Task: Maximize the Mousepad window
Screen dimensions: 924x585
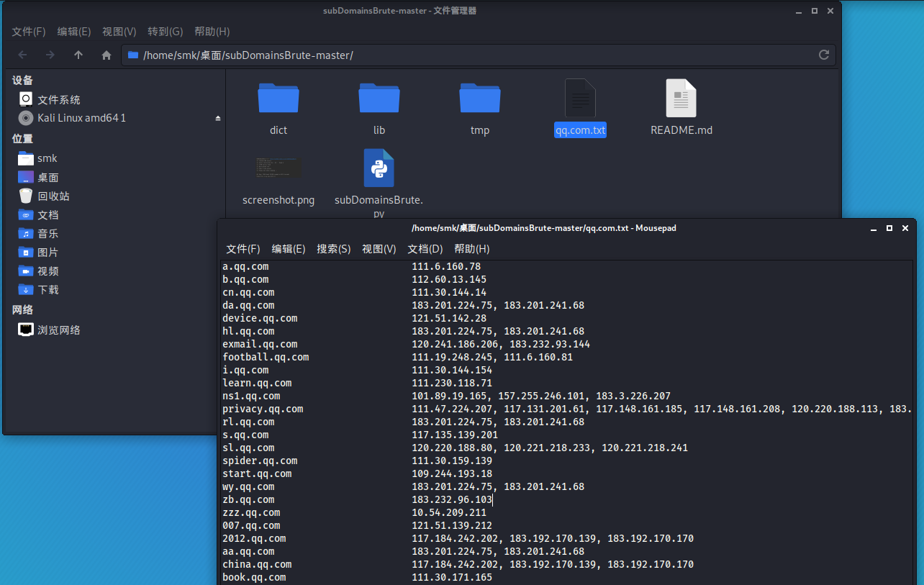Action: pos(889,228)
